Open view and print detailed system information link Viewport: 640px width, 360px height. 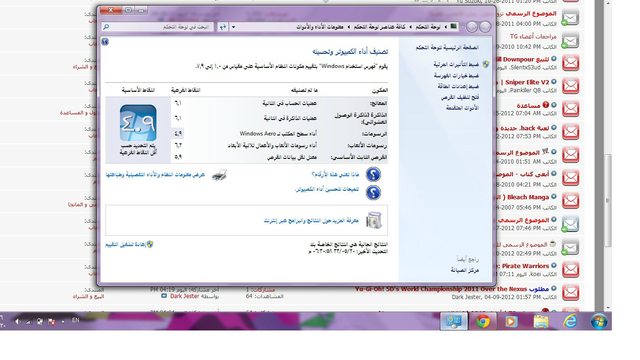point(155,175)
